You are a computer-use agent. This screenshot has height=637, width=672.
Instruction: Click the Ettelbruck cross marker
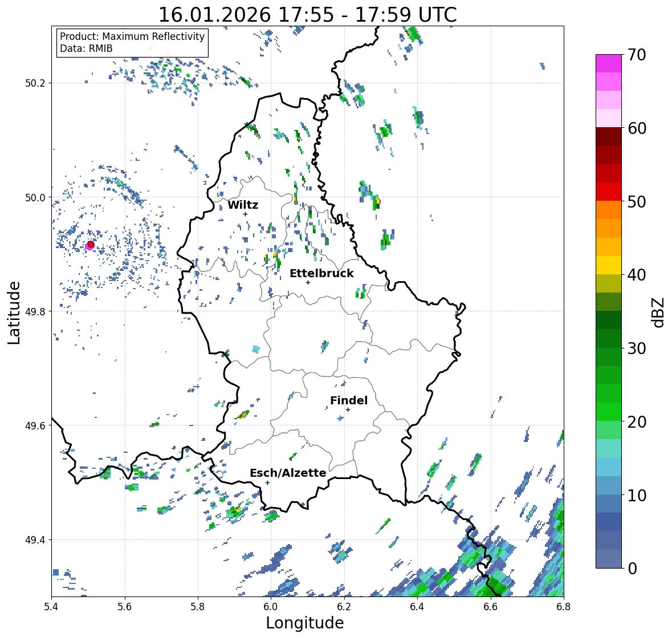pyautogui.click(x=308, y=282)
